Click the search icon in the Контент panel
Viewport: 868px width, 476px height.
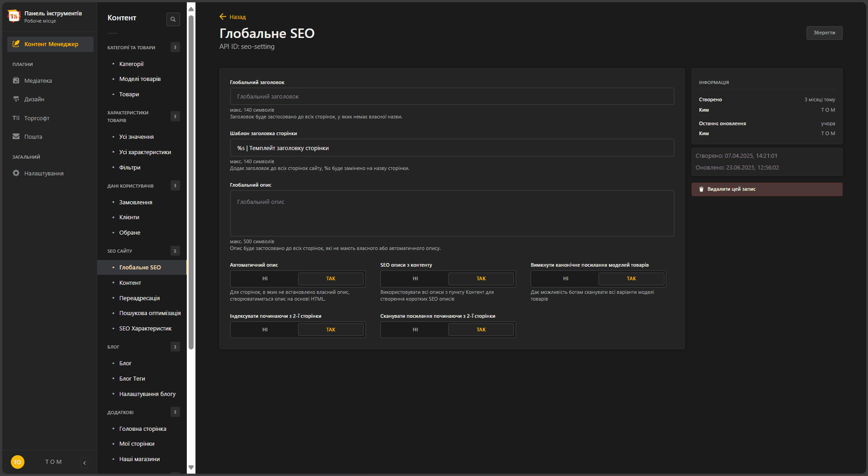click(x=173, y=19)
